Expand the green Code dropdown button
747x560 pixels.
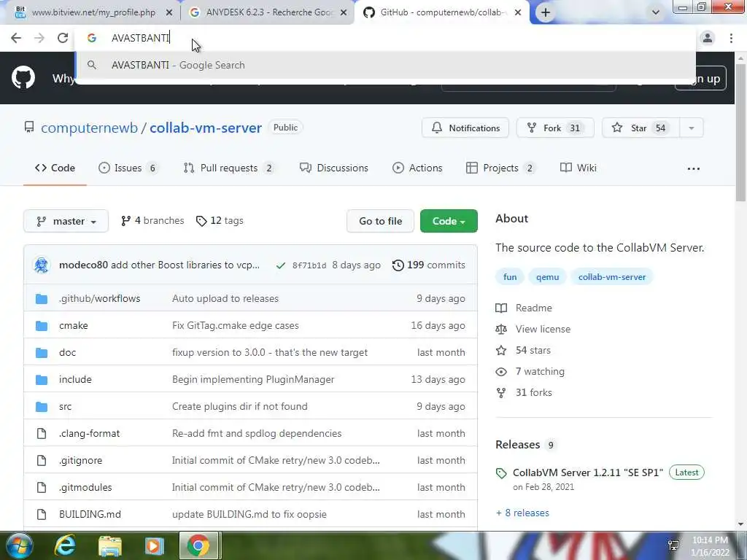point(449,221)
